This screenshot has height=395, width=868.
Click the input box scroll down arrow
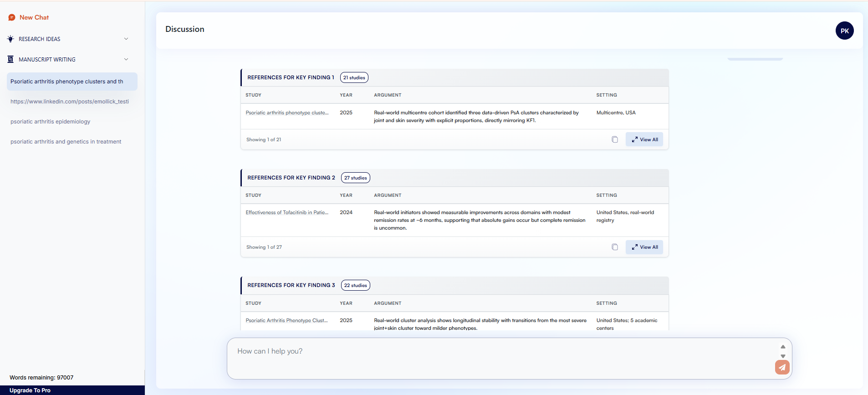pyautogui.click(x=783, y=356)
